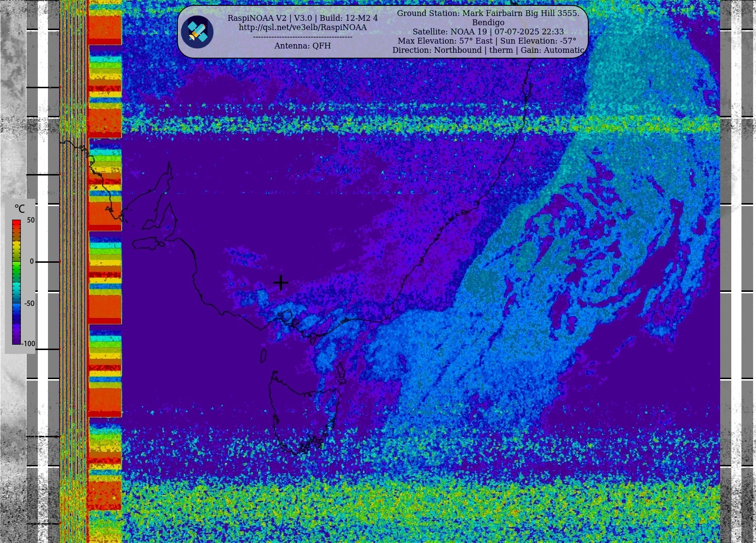Viewport: 756px width, 543px height.
Task: Click the 'Ground Station: Mark Fairbairn' text
Action: tap(488, 13)
